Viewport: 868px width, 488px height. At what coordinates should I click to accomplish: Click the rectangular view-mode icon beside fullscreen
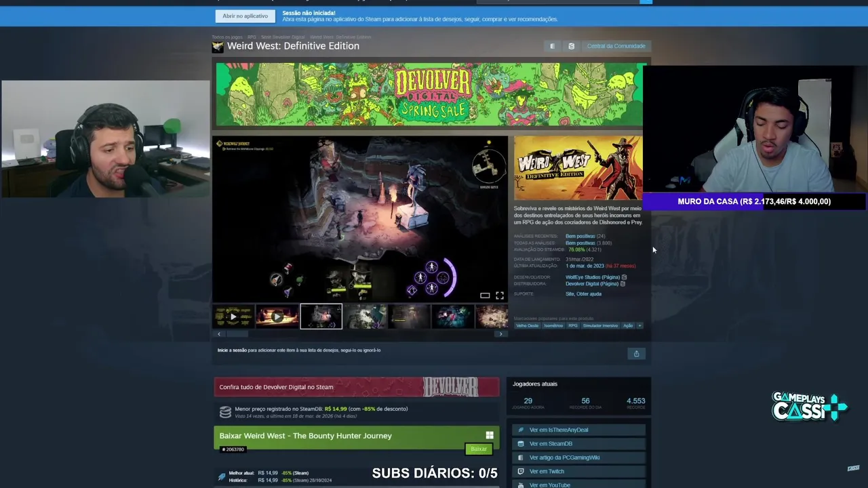click(485, 296)
